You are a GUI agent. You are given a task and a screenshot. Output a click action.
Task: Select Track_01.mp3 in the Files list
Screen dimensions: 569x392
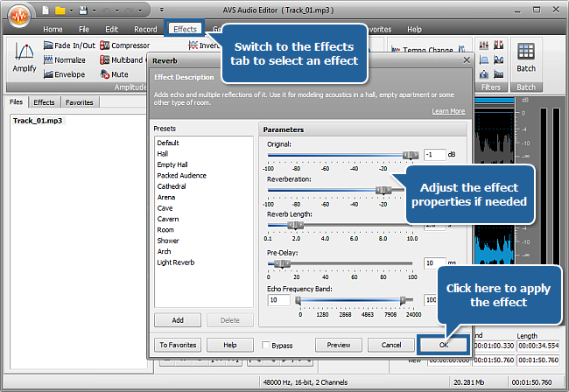pyautogui.click(x=38, y=121)
